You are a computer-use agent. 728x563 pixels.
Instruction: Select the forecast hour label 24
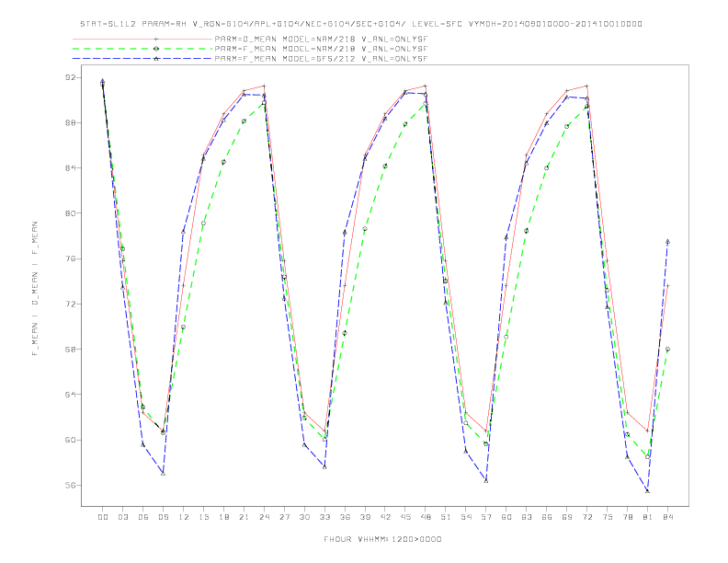264,517
